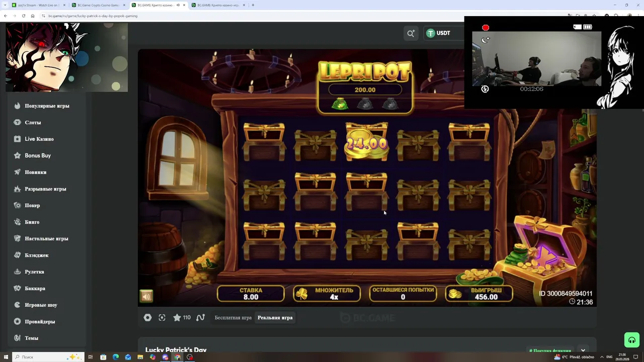Screen dimensions: 644x362
Task: Open File Explorer from taskbar
Action: click(140, 357)
